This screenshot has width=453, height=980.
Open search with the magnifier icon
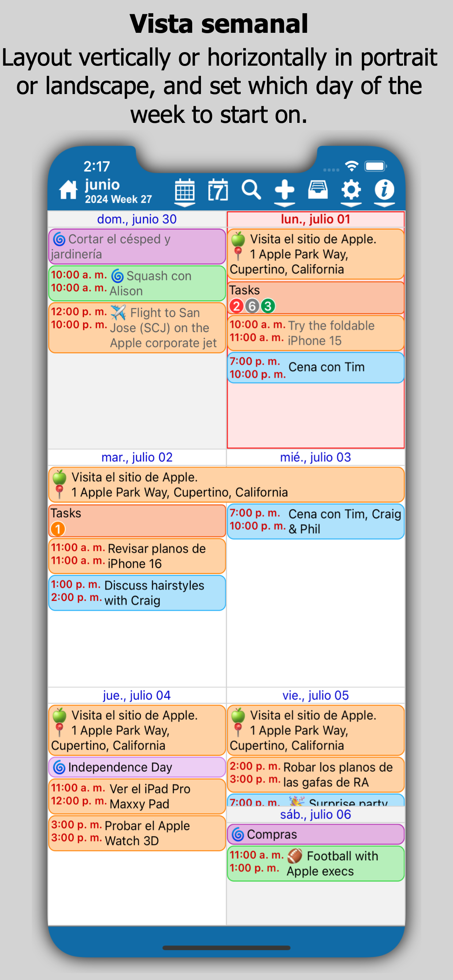[251, 190]
